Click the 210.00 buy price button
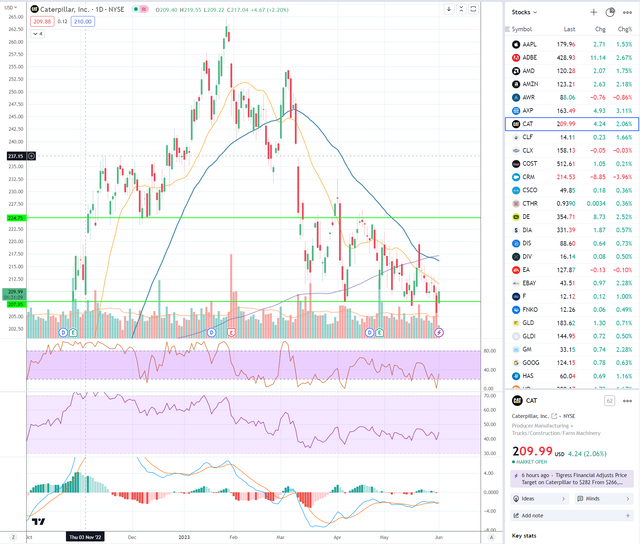Viewport: 640px width, 544px height. click(x=83, y=21)
